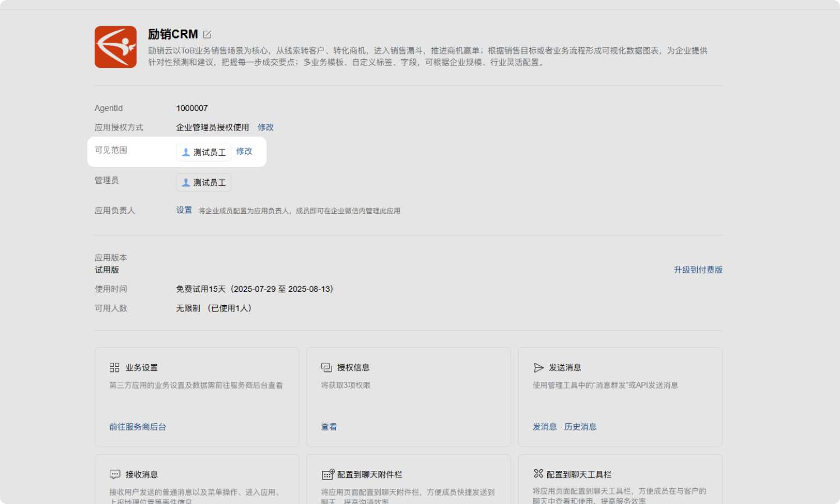840x504 pixels.
Task: Click the 发送消息 card title
Action: point(565,367)
